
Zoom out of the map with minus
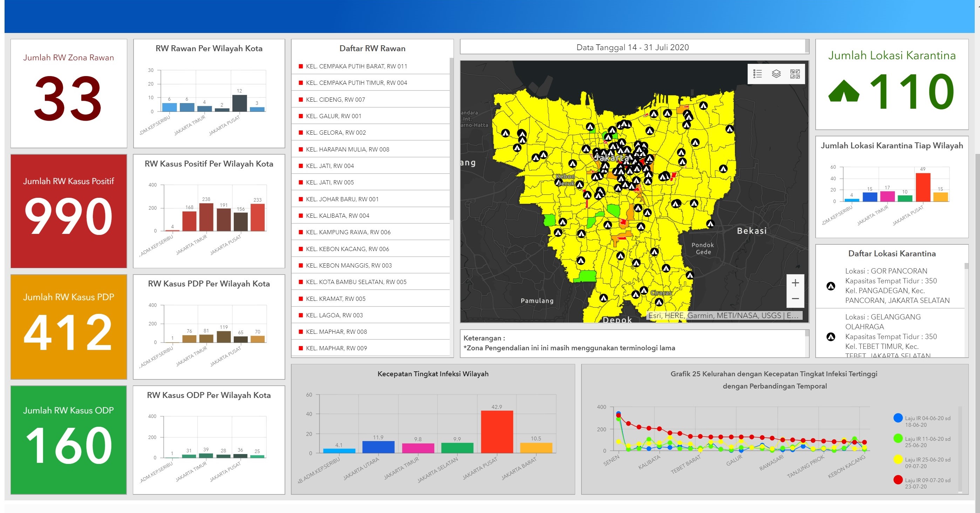pyautogui.click(x=795, y=299)
